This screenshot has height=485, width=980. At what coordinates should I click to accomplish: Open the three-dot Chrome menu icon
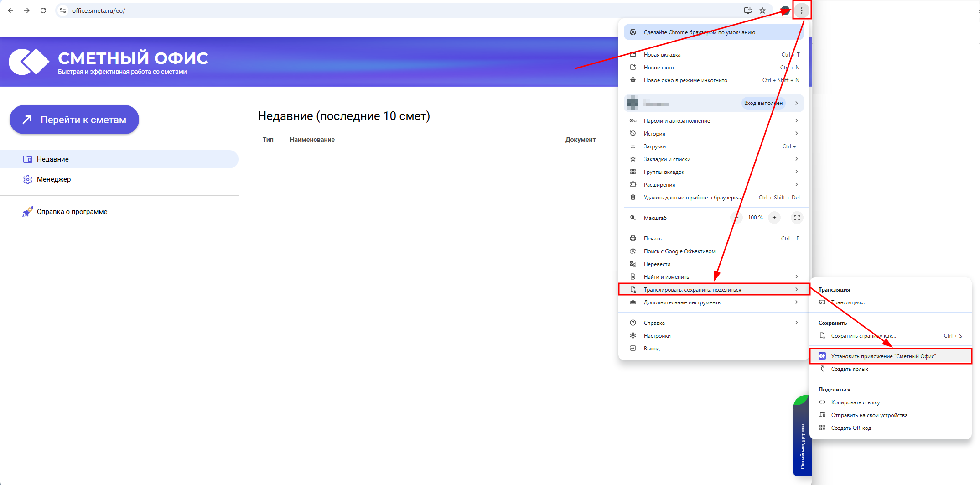point(801,10)
